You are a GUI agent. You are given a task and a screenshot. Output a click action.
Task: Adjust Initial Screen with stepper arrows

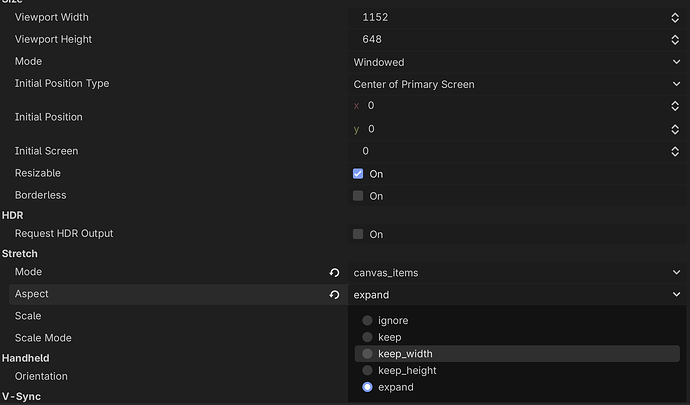(675, 151)
